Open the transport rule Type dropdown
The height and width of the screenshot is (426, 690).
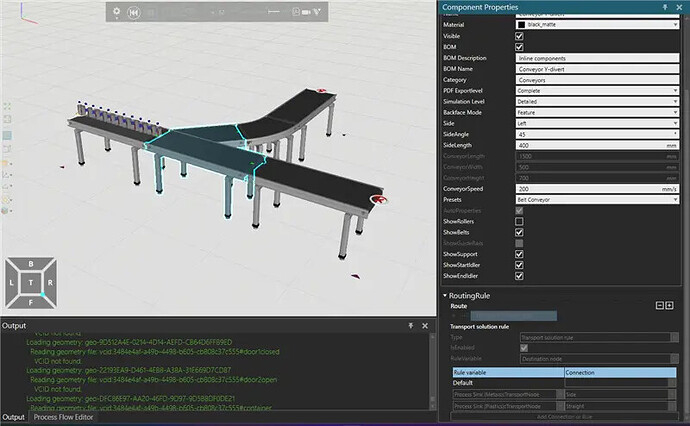point(599,338)
